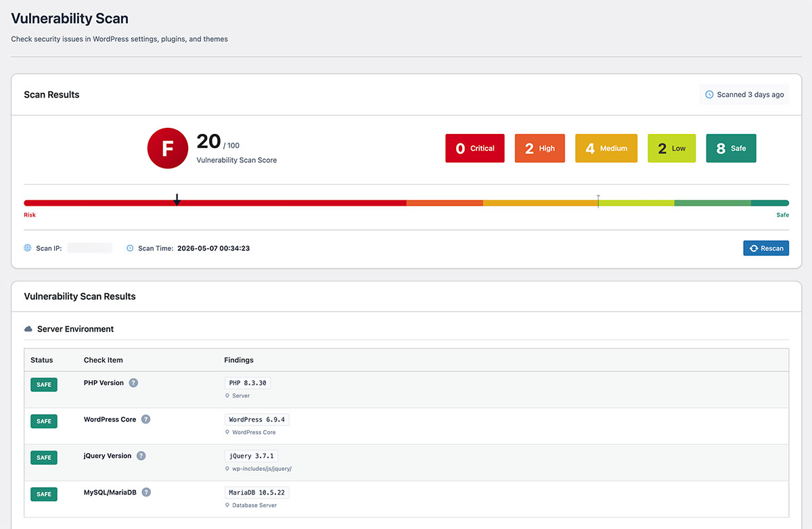Open help icon next to WordPress Core

[x=145, y=419]
